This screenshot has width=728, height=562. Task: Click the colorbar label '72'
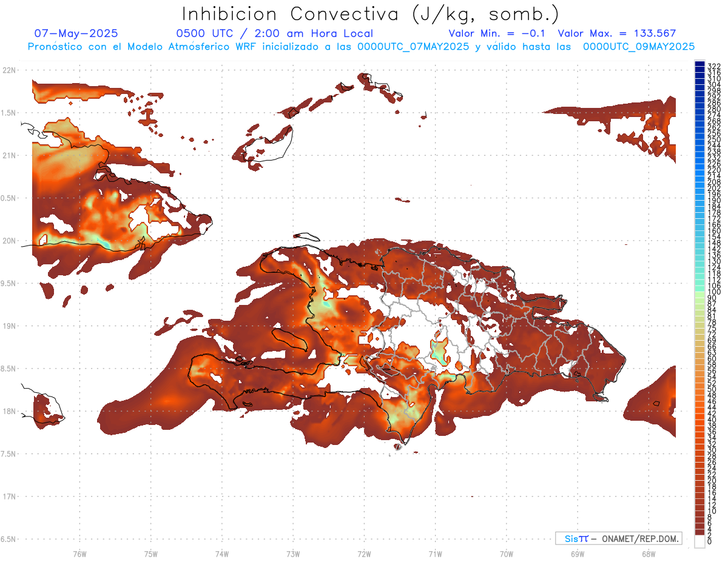[x=712, y=334]
